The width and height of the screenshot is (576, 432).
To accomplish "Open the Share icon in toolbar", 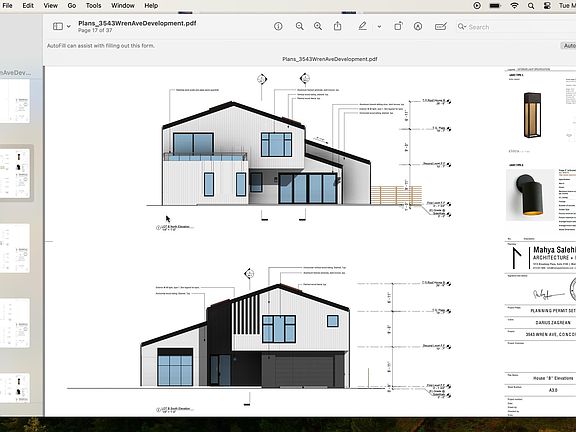I will click(338, 26).
